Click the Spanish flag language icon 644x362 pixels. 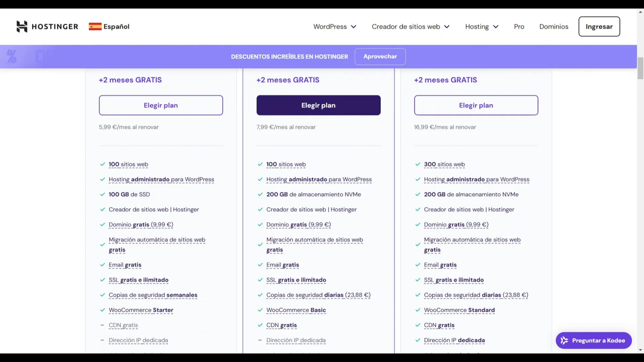tap(95, 27)
